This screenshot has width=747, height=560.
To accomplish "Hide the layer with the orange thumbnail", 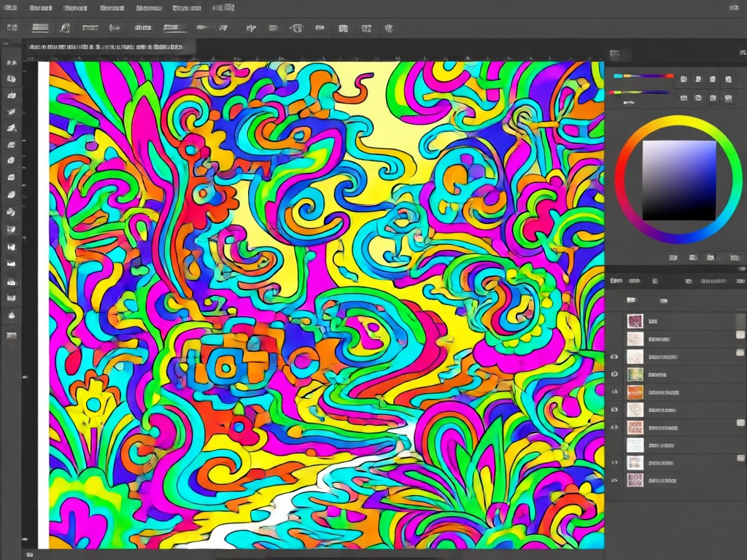I will [614, 392].
